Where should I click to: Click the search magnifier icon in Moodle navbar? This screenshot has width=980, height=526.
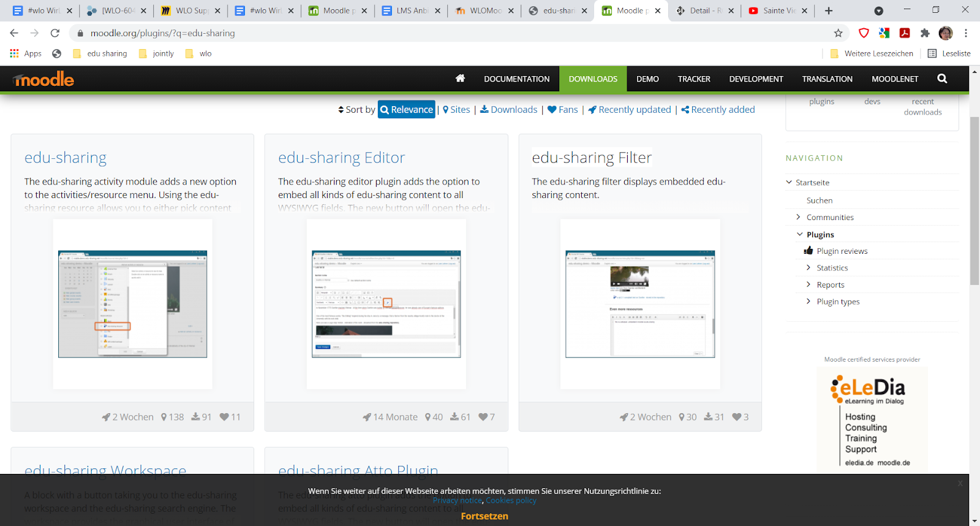pyautogui.click(x=942, y=78)
